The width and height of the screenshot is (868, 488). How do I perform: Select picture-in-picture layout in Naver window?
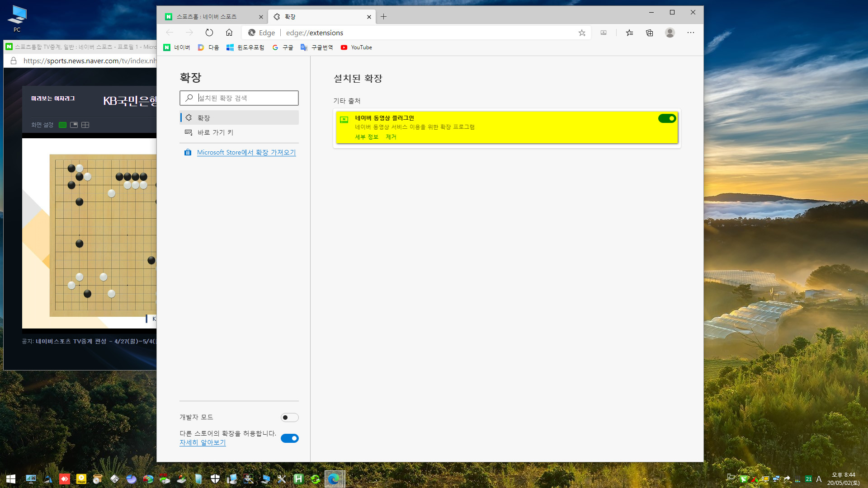(x=74, y=125)
